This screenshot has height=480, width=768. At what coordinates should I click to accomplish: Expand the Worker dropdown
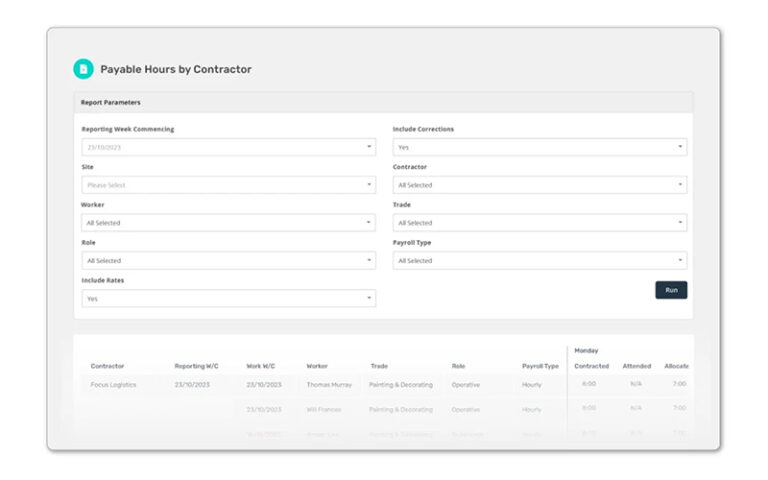pos(228,223)
